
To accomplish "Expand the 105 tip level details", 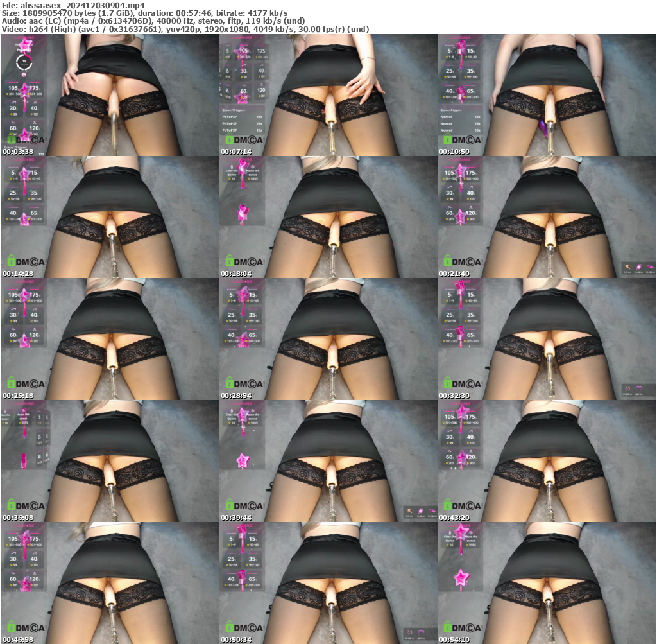I will tap(13, 88).
